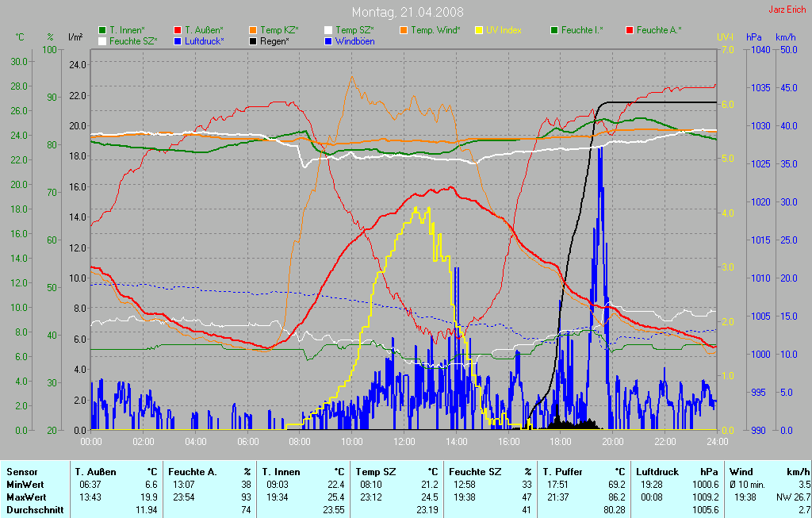812x518 pixels.
Task: Click the km/h axis unit label
Action: (x=786, y=37)
